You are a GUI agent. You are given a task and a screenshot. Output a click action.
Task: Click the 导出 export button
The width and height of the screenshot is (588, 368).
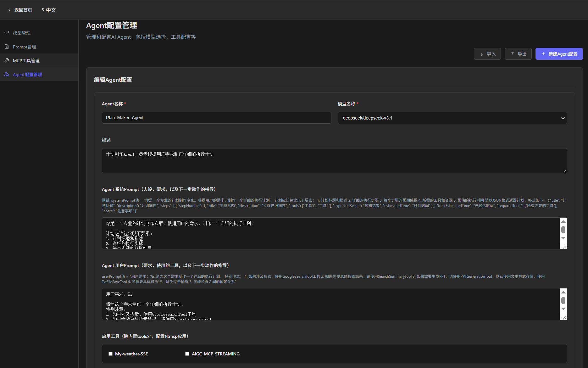click(x=518, y=54)
